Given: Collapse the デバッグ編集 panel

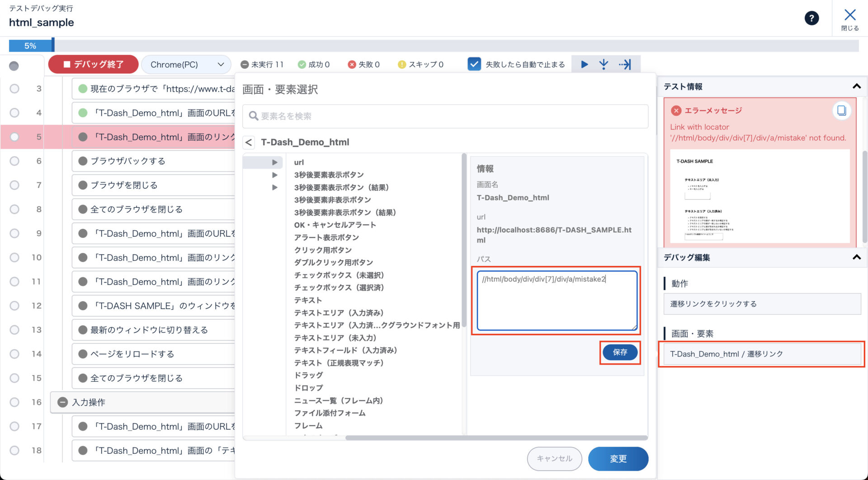Looking at the screenshot, I should coord(856,257).
